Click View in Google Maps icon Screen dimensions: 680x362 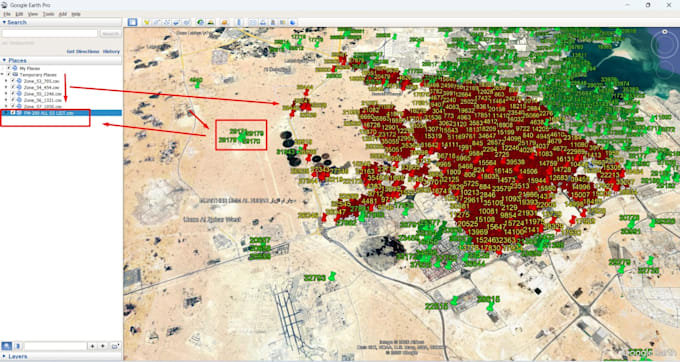(x=283, y=22)
